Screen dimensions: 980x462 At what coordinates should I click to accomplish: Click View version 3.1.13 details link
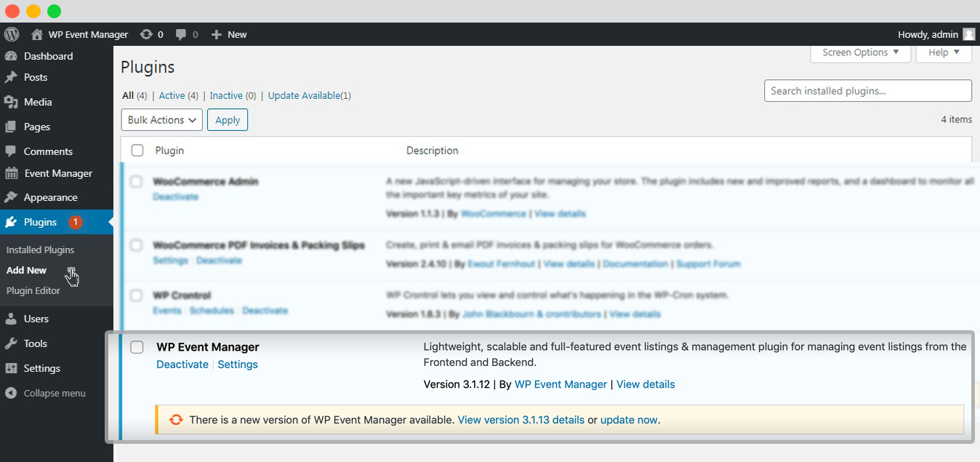(x=521, y=420)
